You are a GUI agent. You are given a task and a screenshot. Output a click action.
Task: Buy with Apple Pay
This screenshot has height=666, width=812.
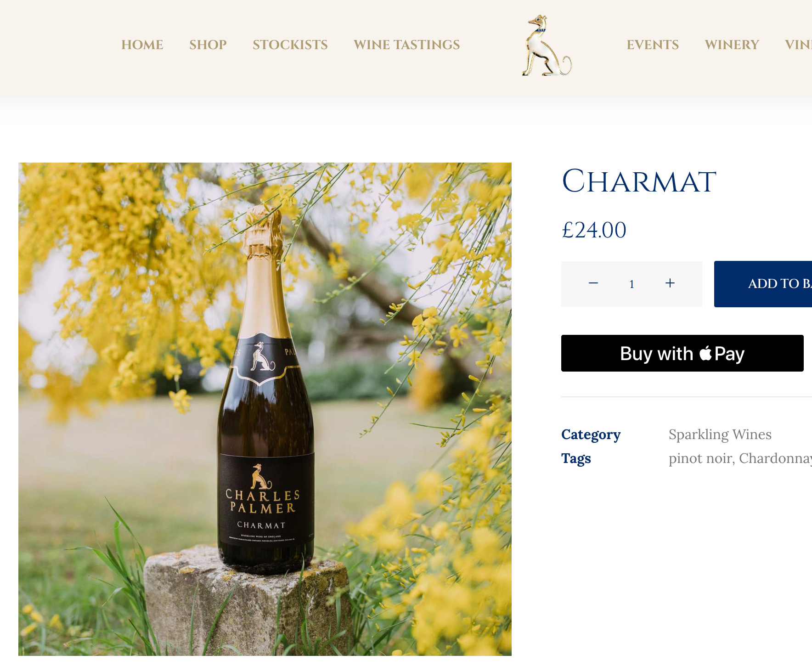click(x=682, y=353)
